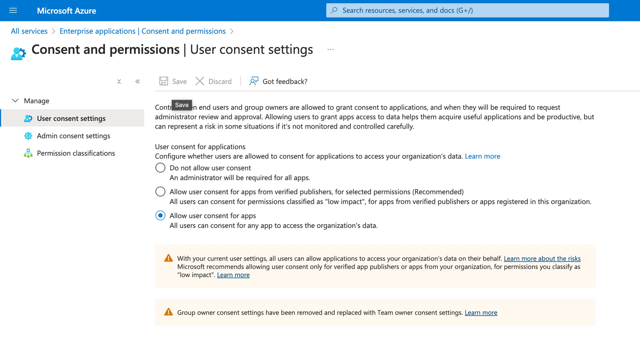Select consent for verified publishers option

point(160,191)
